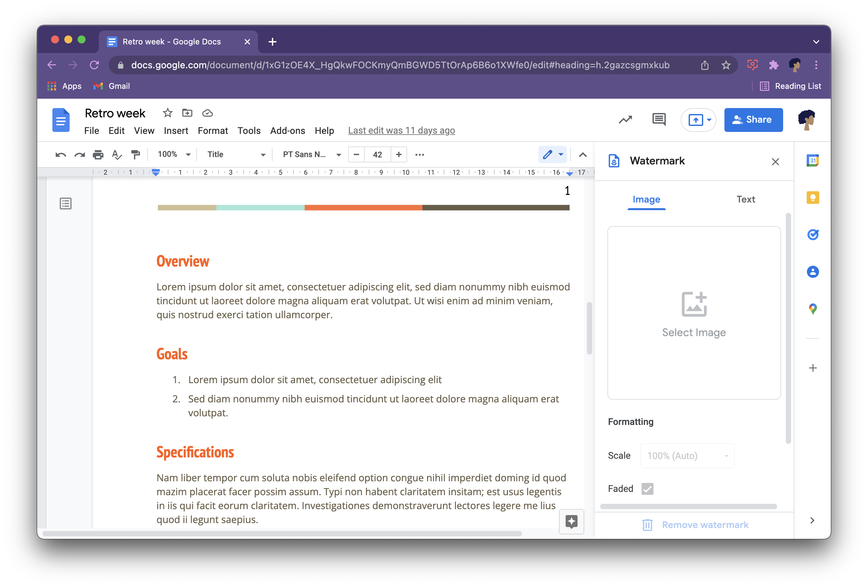Open the Add-ons menu
This screenshot has height=588, width=868.
(x=287, y=130)
